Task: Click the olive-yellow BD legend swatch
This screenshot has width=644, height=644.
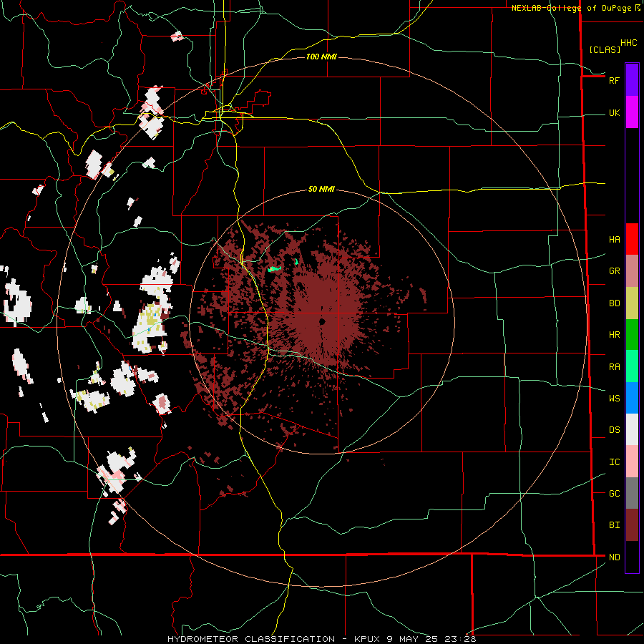Action: [x=632, y=303]
